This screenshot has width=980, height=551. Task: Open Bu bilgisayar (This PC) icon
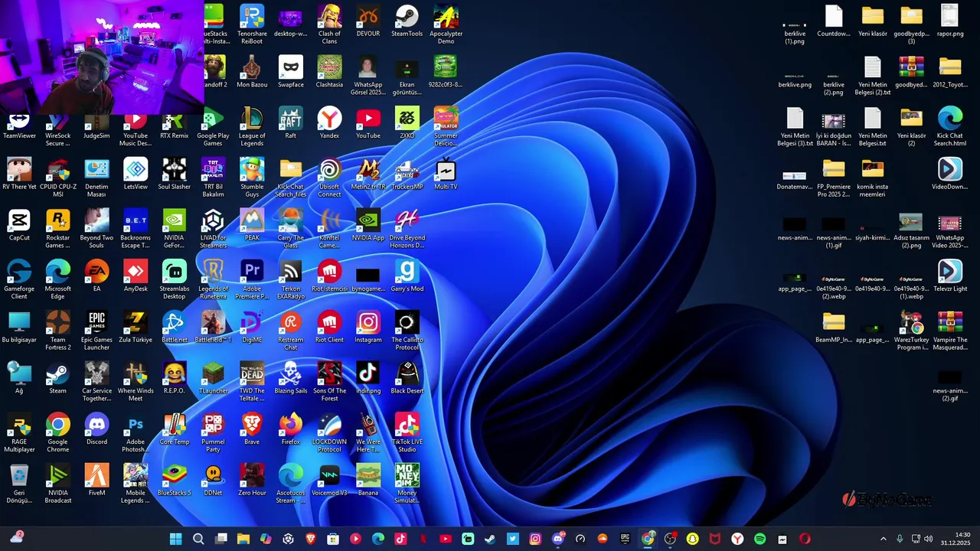19,328
